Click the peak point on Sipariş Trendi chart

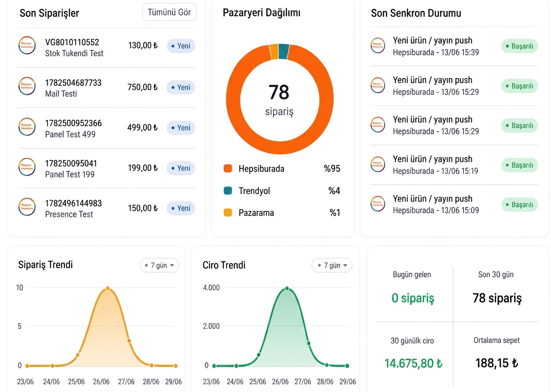tap(107, 289)
